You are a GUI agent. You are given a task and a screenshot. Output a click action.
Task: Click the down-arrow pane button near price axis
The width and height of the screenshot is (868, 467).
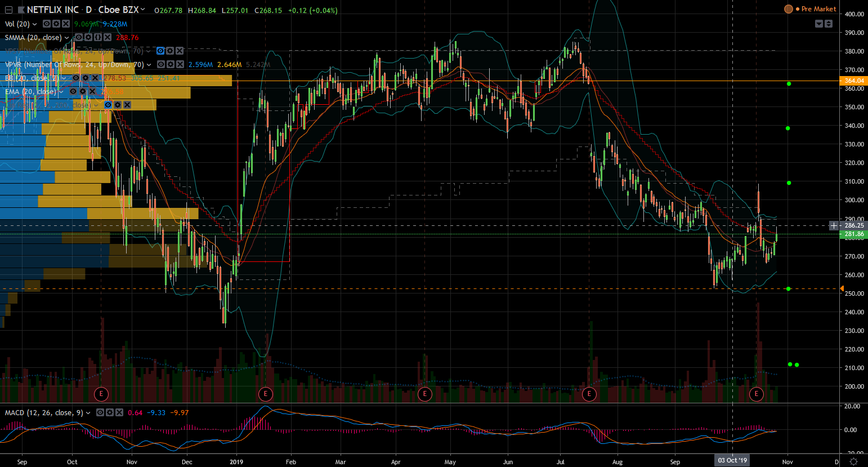(819, 24)
